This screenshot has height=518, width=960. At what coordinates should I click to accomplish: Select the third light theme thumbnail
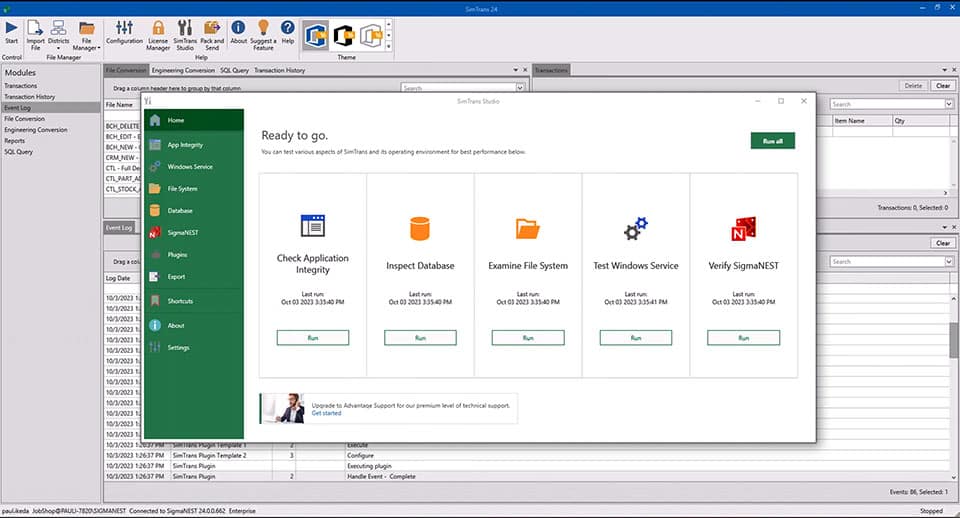(372, 36)
